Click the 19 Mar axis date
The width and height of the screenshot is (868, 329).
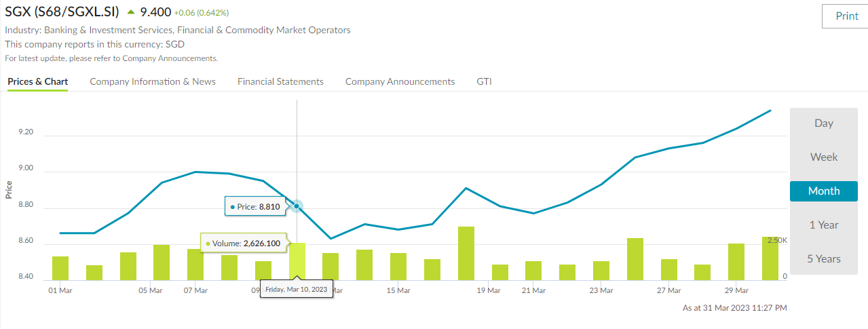pos(489,290)
